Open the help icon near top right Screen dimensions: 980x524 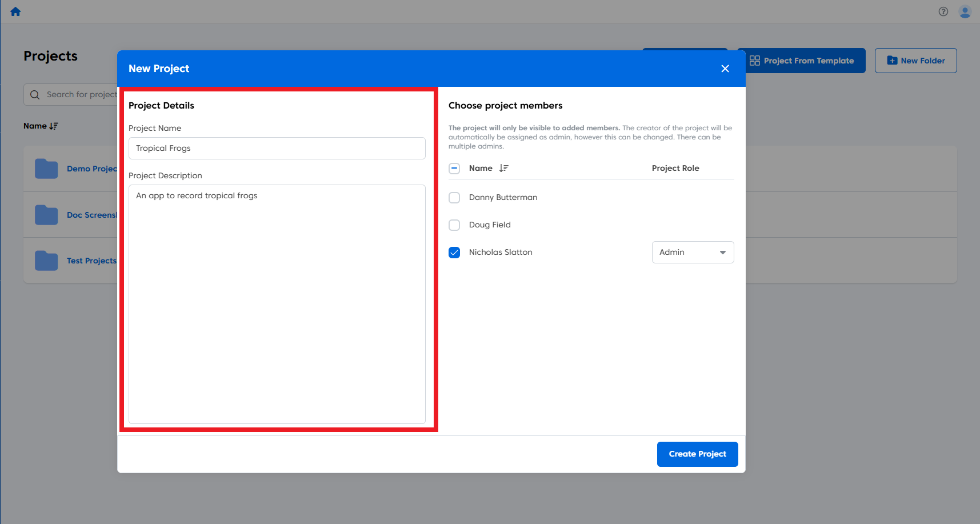pos(943,11)
